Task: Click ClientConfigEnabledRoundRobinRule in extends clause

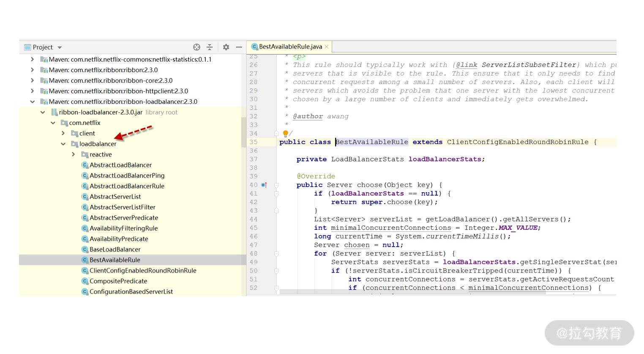Action: pos(518,142)
